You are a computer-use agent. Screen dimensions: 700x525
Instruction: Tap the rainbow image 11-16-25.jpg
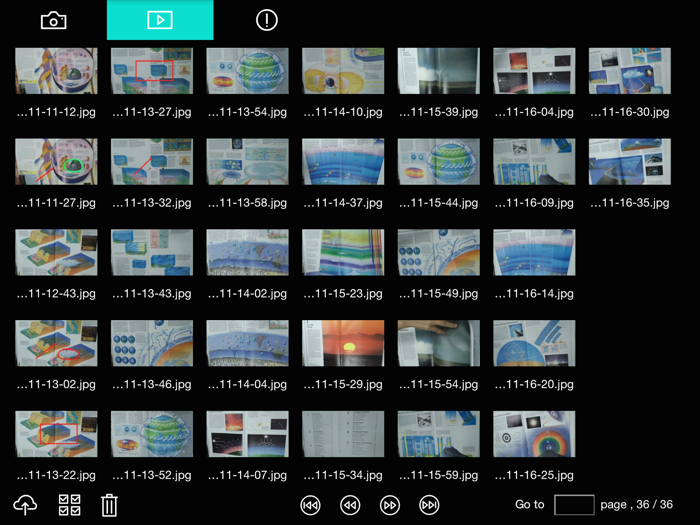(534, 434)
